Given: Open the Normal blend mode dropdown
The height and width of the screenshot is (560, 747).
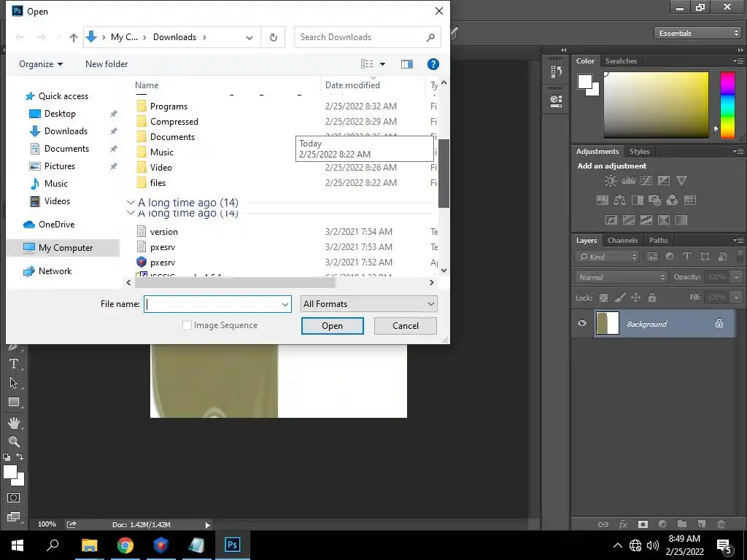Looking at the screenshot, I should tap(622, 277).
